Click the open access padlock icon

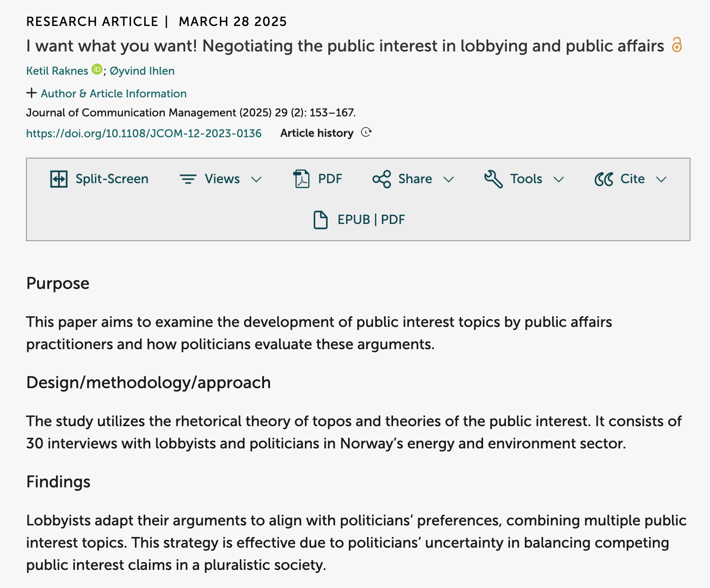[677, 45]
